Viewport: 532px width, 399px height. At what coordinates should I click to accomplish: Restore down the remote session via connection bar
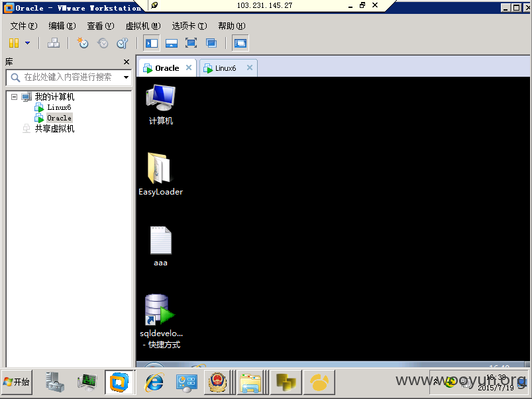pyautogui.click(x=362, y=5)
